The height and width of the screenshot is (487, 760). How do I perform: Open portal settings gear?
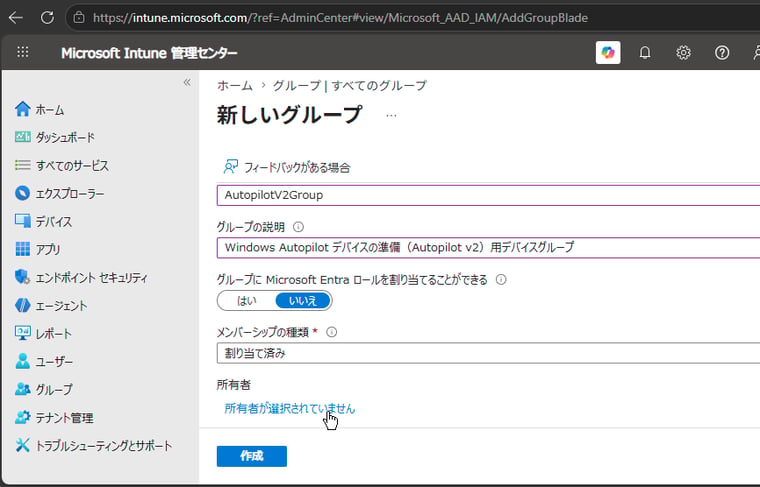tap(683, 52)
